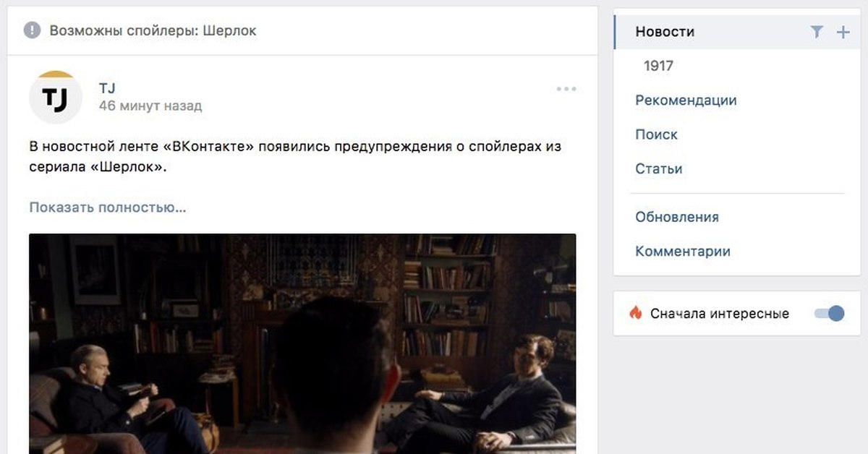Click the flame icon beside Сначала интересные

point(636,313)
